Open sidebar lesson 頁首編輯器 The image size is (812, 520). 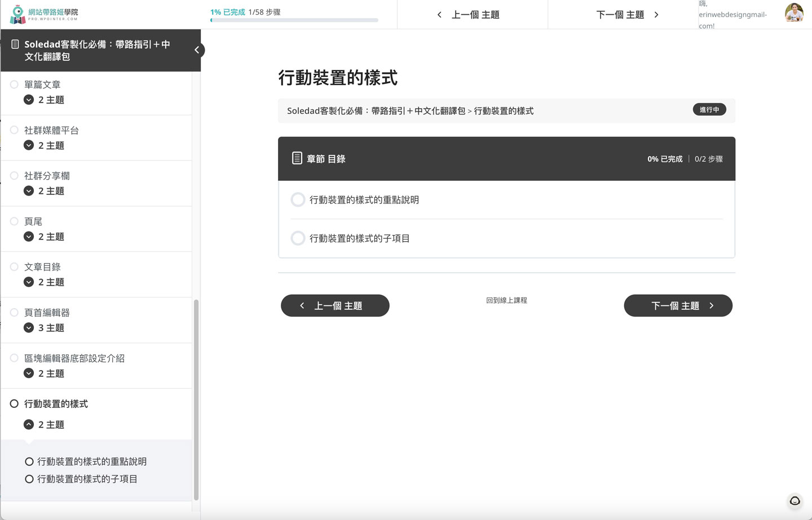click(47, 312)
